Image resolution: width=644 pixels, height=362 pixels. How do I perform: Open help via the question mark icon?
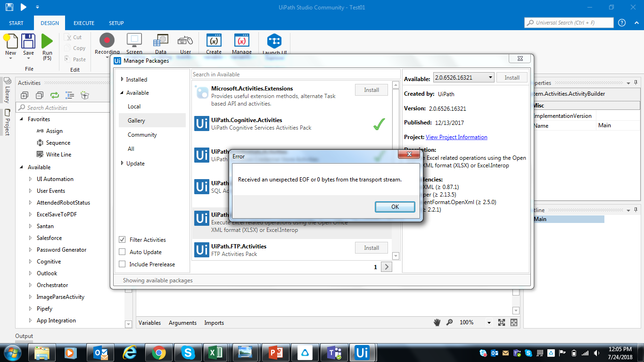coord(622,23)
